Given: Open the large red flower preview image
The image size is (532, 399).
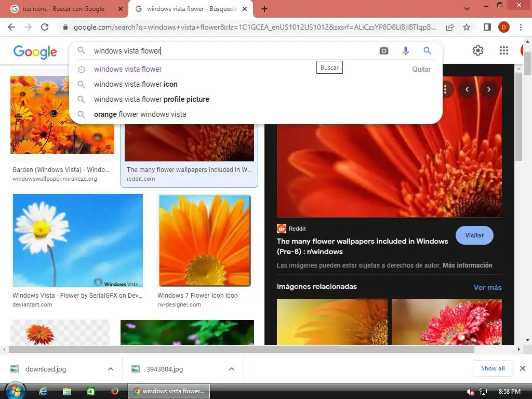Looking at the screenshot, I should [389, 170].
